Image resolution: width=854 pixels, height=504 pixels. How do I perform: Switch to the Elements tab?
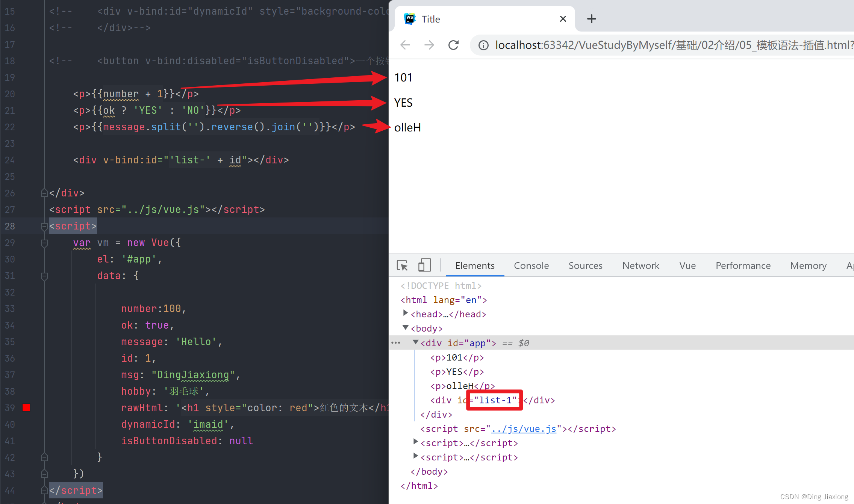click(475, 266)
